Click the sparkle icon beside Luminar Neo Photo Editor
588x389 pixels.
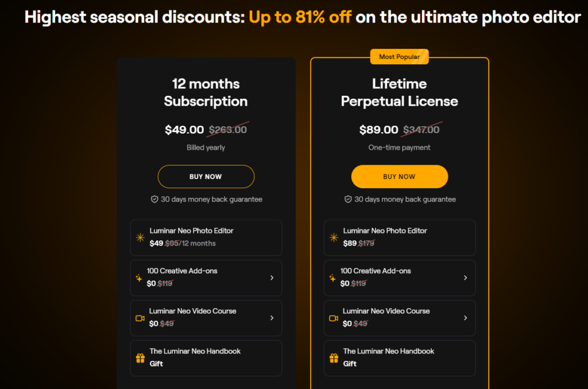pyautogui.click(x=140, y=236)
